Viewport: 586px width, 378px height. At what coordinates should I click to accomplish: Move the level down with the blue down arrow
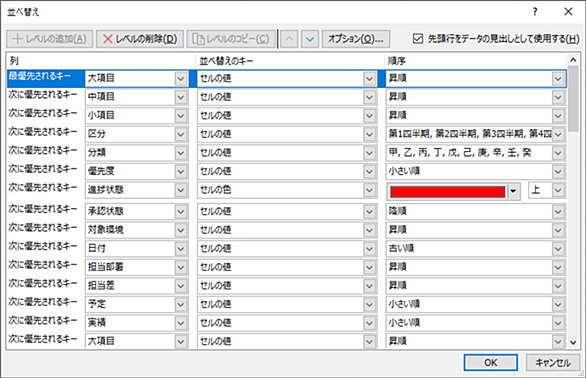tap(310, 39)
